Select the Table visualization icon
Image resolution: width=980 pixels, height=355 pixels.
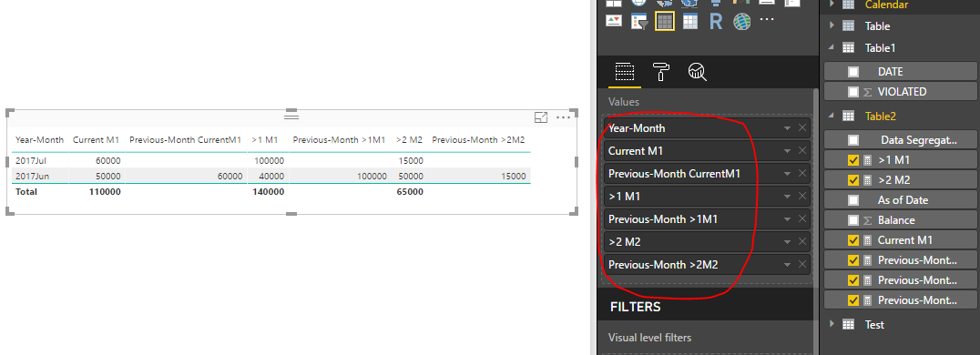tap(664, 21)
